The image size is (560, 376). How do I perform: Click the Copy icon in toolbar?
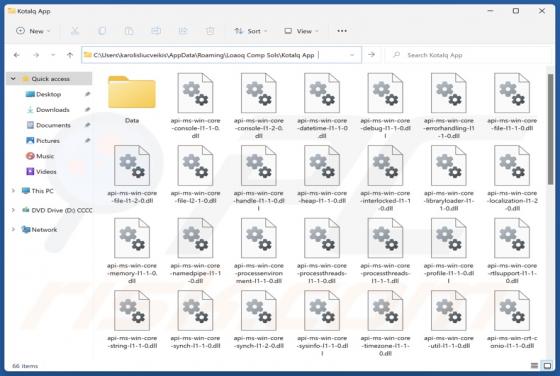point(102,31)
